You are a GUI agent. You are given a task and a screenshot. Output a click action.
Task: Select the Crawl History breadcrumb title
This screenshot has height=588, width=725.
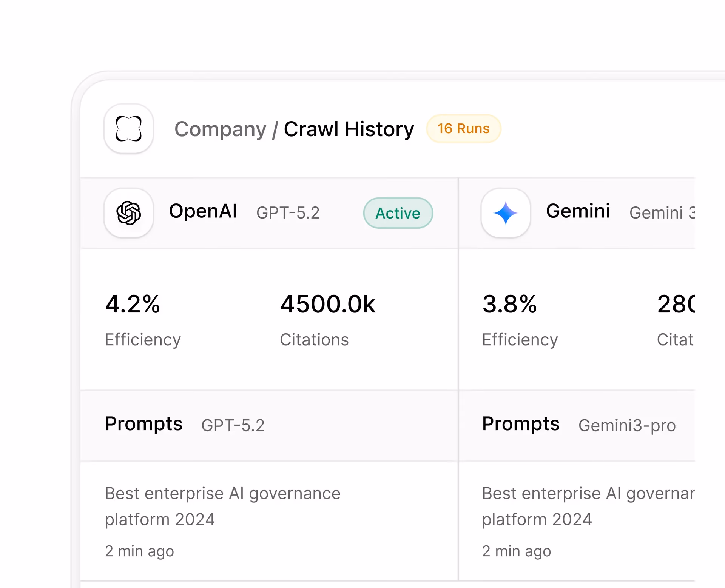349,129
